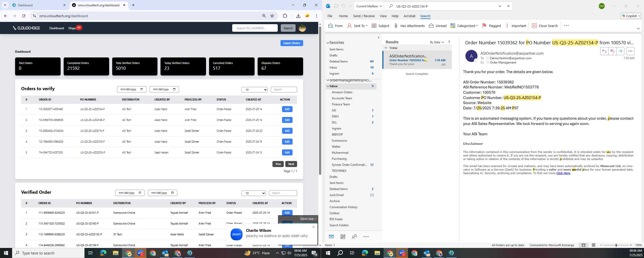Filter search by Subject
Screen dimensions: 644x258
pos(380,26)
